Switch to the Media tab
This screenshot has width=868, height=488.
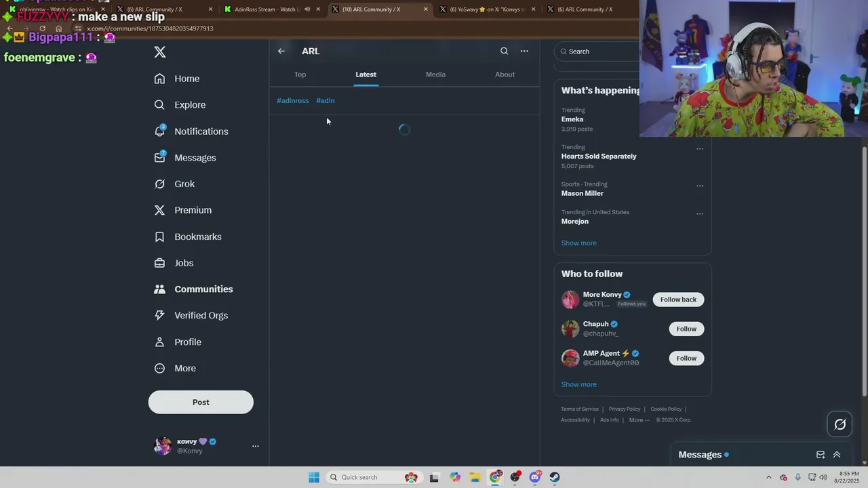point(435,75)
